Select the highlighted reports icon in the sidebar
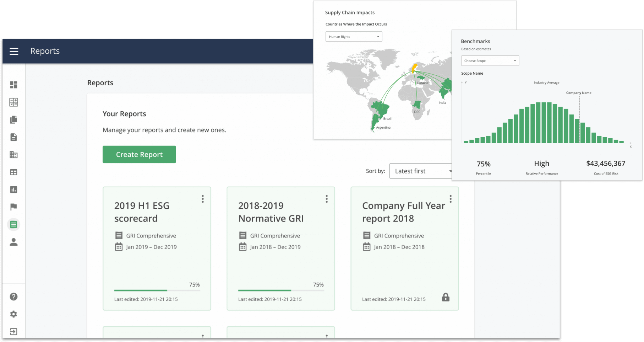Screen dimensions: 644x342 click(13, 224)
